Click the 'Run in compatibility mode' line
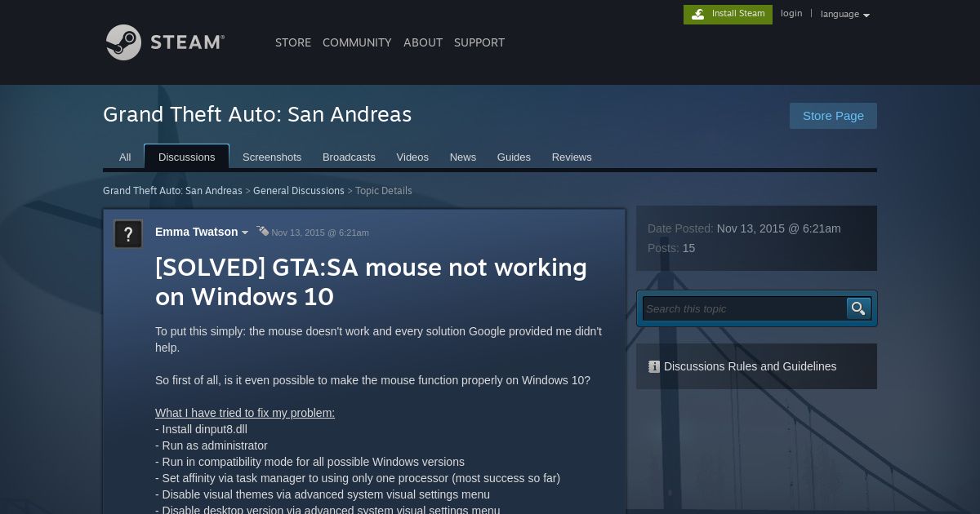Screen dimensions: 980x514 tap(310, 462)
